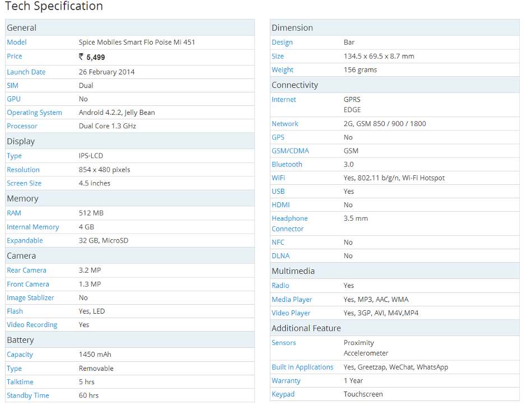
Task: Click the DLNA link
Action: click(281, 257)
